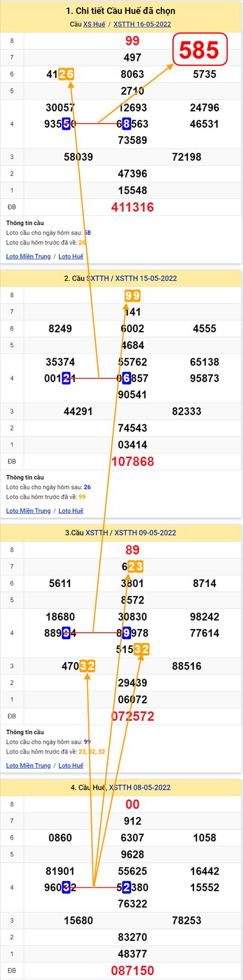Click prize 3 number 82333
The height and width of the screenshot is (980, 243).
point(187,412)
